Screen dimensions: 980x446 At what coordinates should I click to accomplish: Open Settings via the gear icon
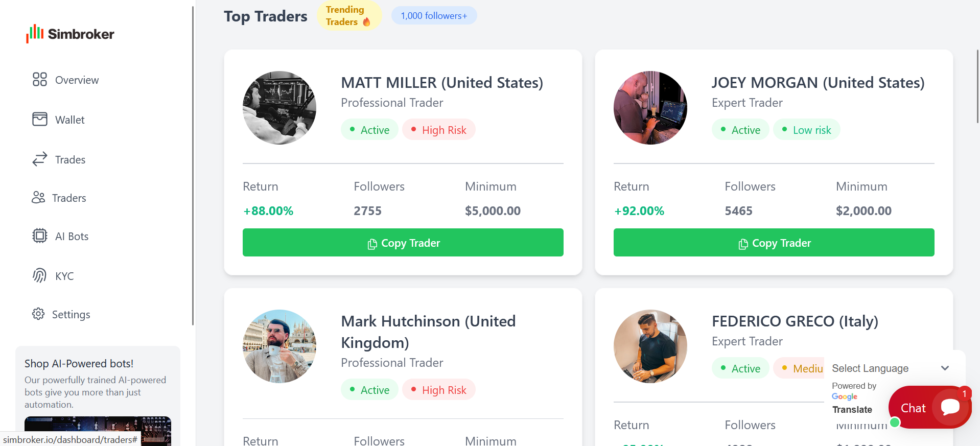[x=38, y=314]
